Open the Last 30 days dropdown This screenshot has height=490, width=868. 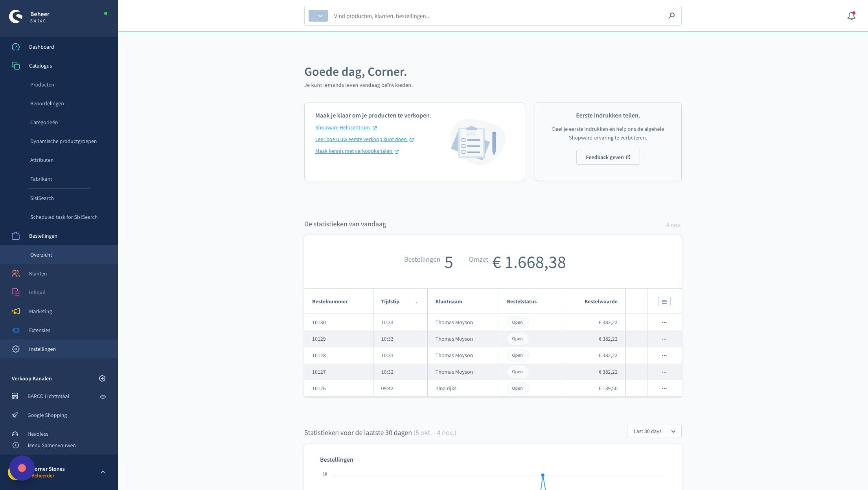[x=654, y=431]
